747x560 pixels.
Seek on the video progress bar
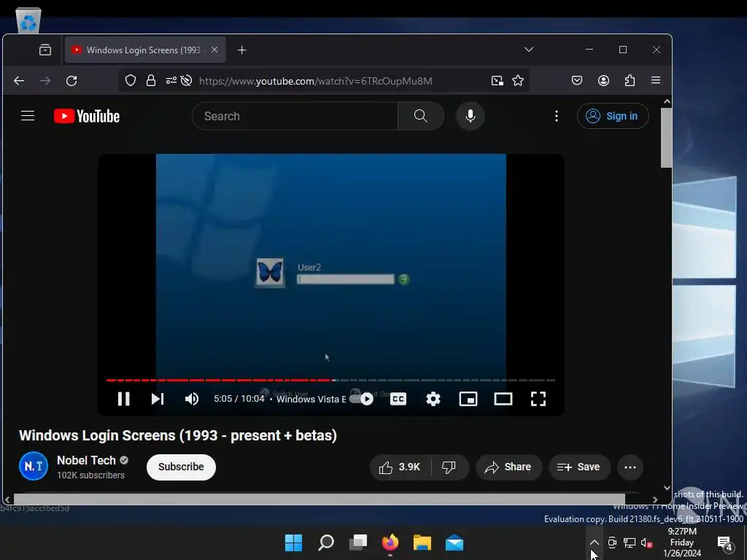330,380
